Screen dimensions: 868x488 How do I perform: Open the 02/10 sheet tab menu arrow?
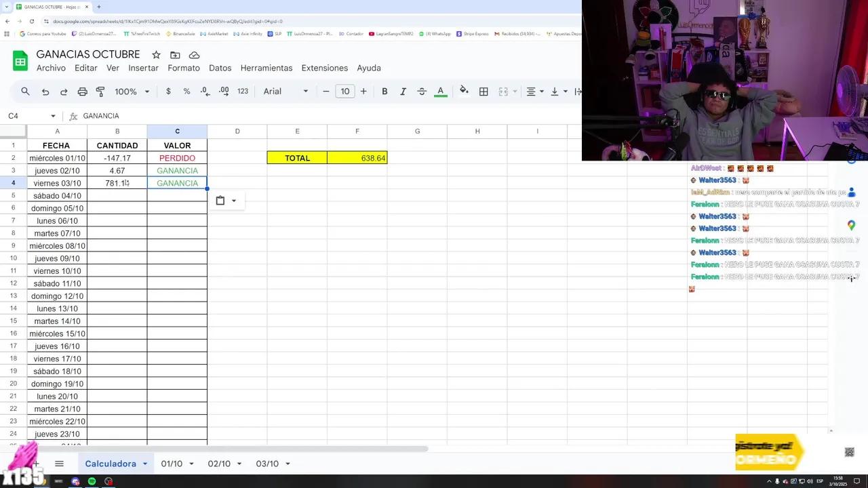pos(239,464)
